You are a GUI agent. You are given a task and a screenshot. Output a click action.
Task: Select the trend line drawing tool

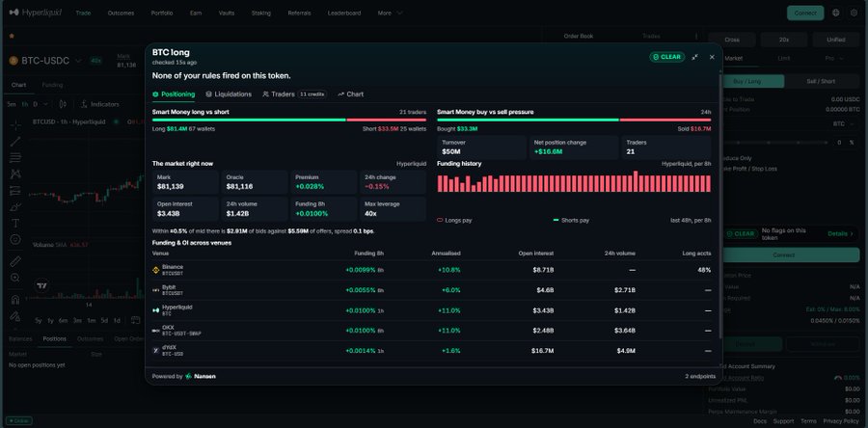15,142
